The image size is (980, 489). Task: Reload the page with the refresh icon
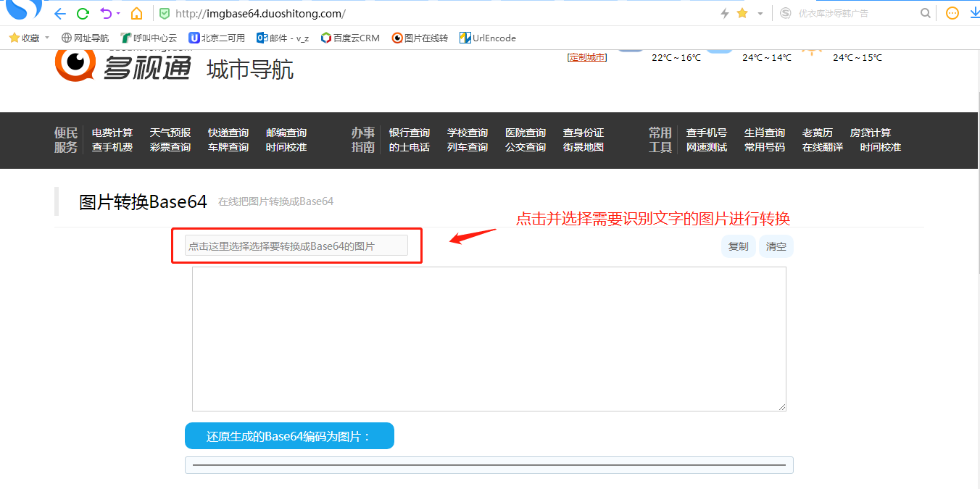click(x=83, y=13)
